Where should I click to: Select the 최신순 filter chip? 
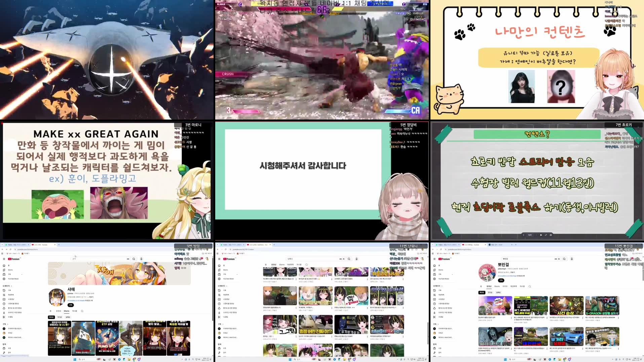[x=51, y=317]
